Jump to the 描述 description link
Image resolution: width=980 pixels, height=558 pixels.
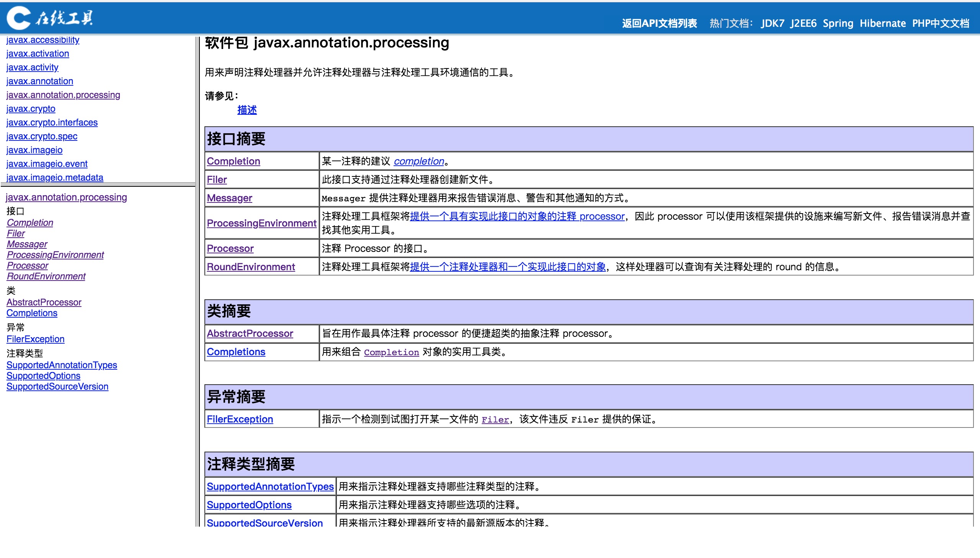(x=247, y=110)
